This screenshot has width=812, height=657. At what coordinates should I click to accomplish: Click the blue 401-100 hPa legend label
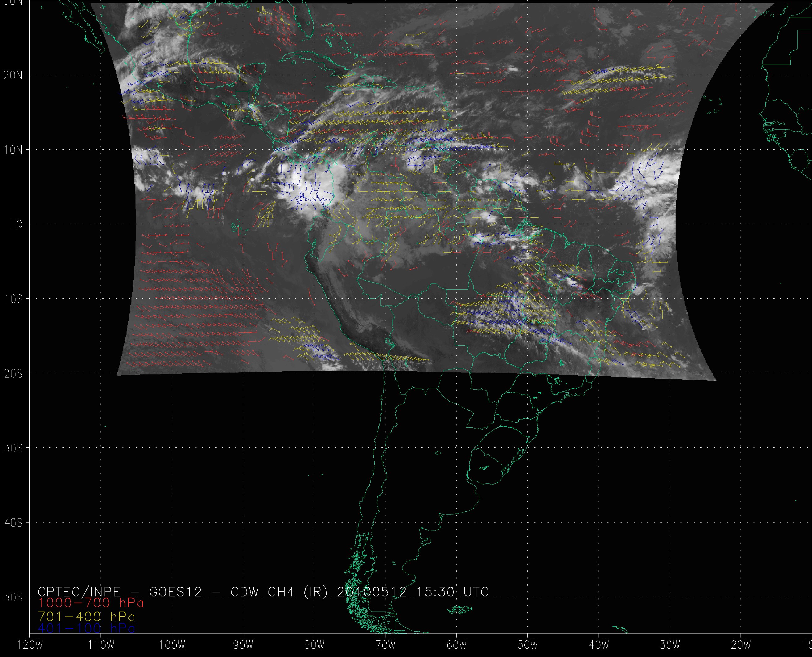86,629
